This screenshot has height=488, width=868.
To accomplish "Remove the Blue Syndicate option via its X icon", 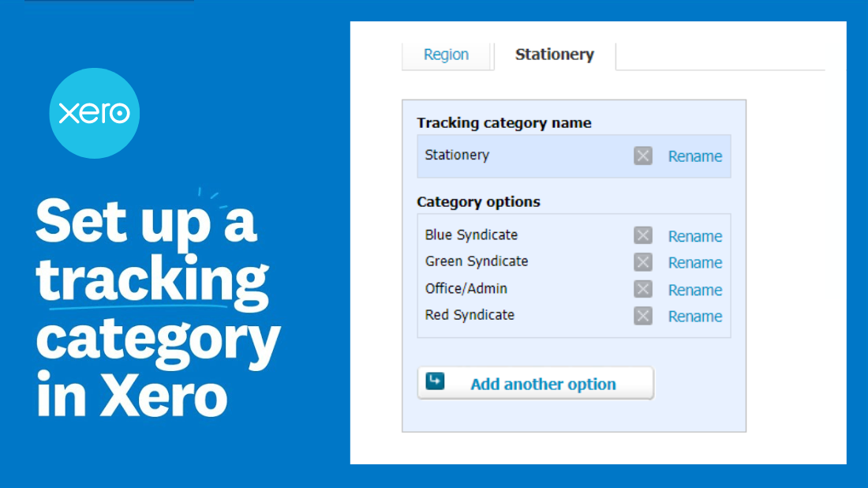I will [642, 235].
